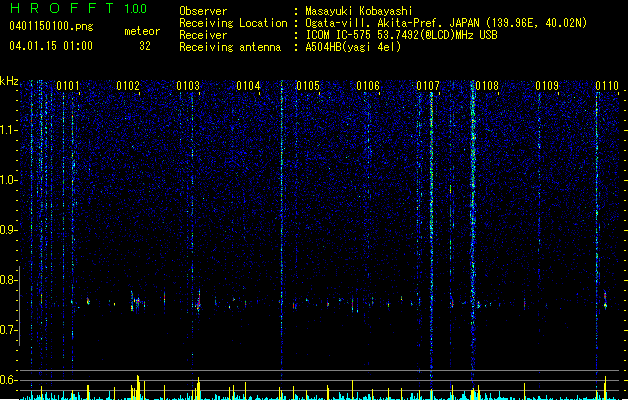Screen dimensions: 629x400
Task: Click the 0.7 frequency axis label
Action: [x=9, y=330]
